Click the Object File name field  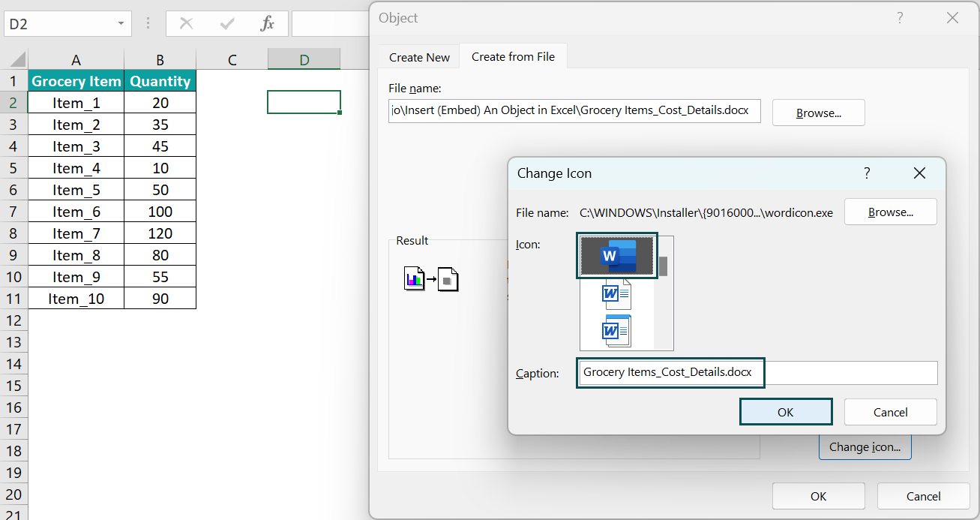(x=574, y=110)
